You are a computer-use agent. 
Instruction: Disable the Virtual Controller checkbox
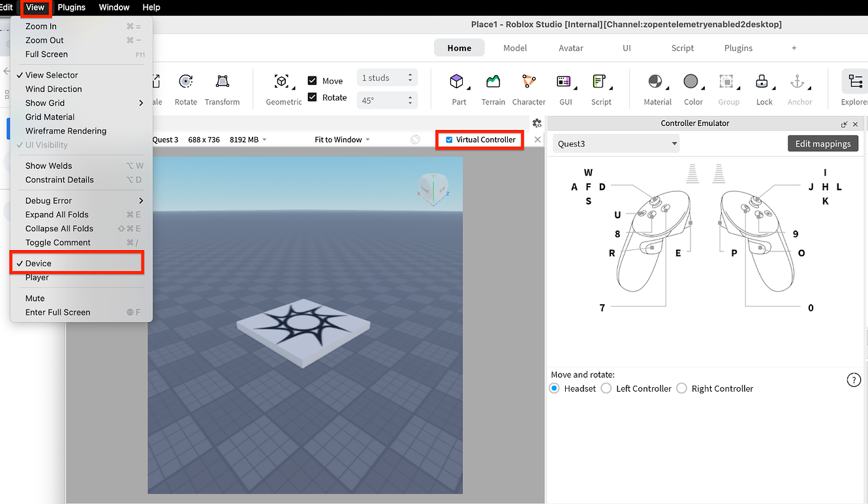click(x=448, y=139)
